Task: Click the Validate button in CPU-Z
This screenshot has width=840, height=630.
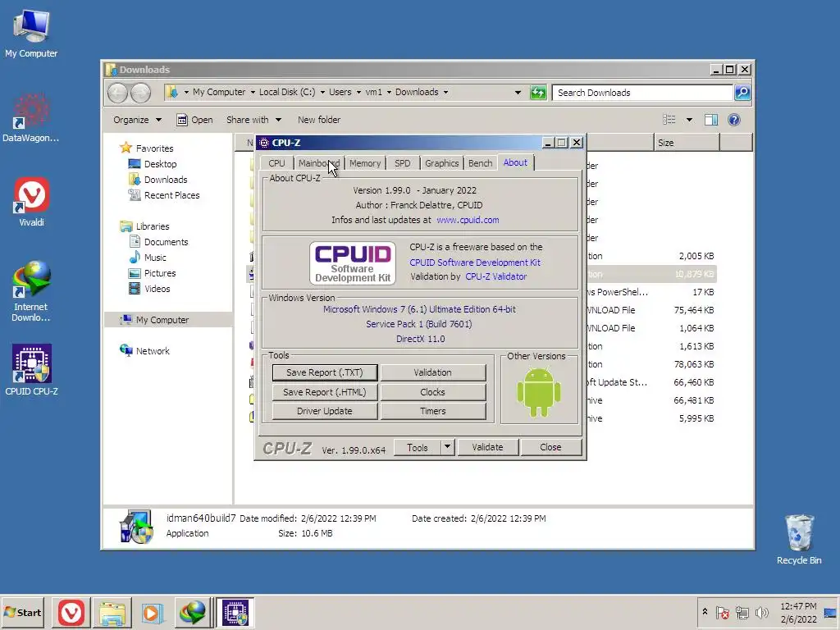Action: click(x=487, y=447)
